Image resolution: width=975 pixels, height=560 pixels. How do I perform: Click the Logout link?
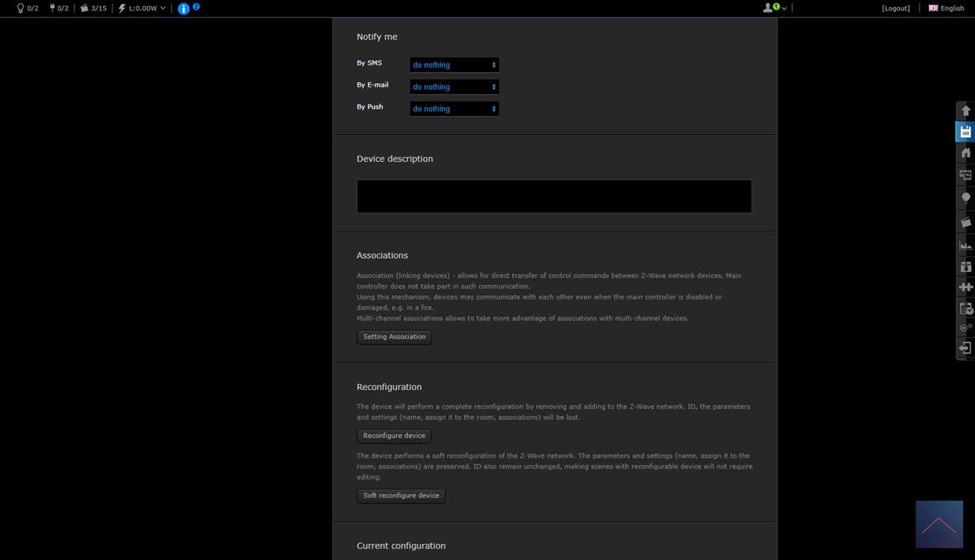pos(895,8)
